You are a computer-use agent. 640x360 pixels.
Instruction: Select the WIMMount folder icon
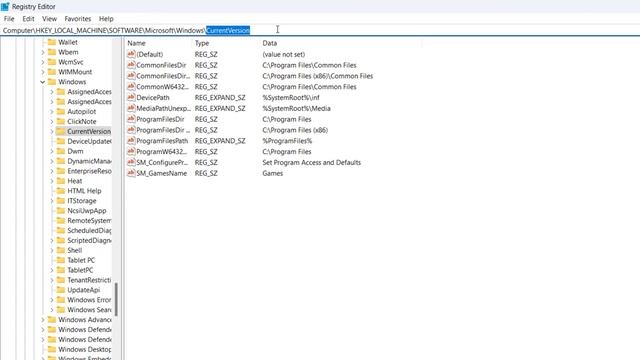coord(52,72)
